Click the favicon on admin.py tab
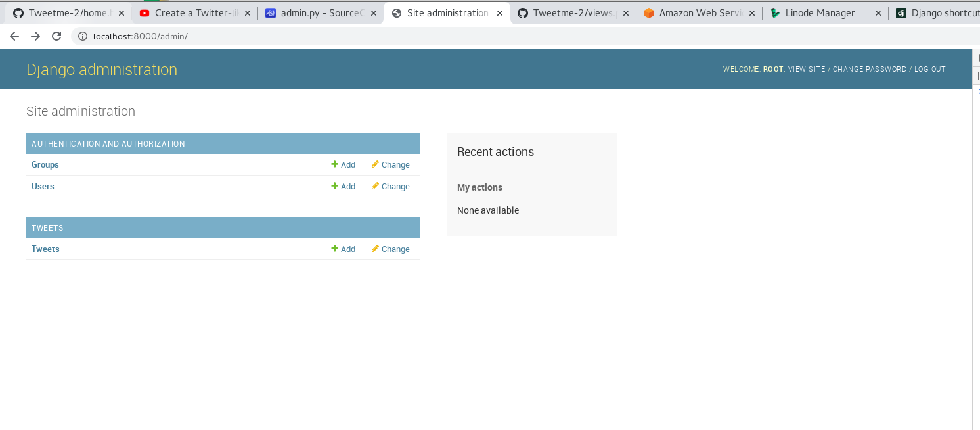Viewport: 980px width, 430px height. 270,13
